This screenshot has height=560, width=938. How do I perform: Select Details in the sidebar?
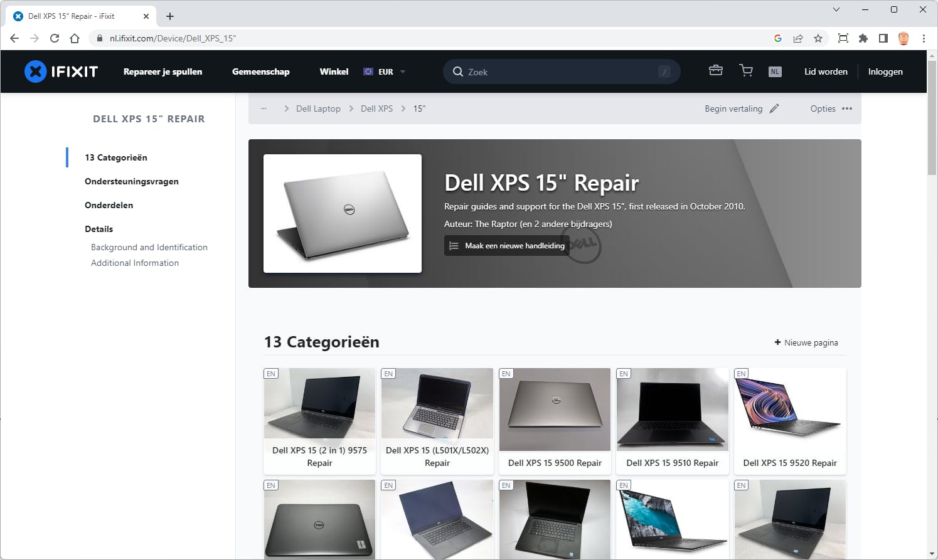(99, 229)
